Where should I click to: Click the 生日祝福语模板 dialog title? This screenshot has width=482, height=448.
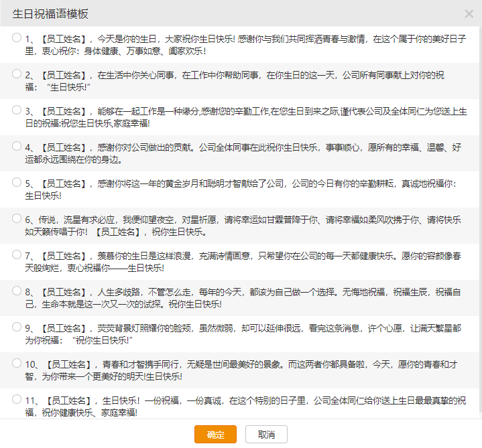[50, 14]
